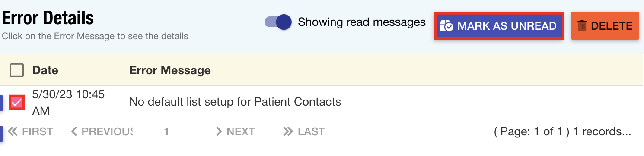
Task: Click the mark-as-unread envelope check icon
Action: (x=446, y=26)
